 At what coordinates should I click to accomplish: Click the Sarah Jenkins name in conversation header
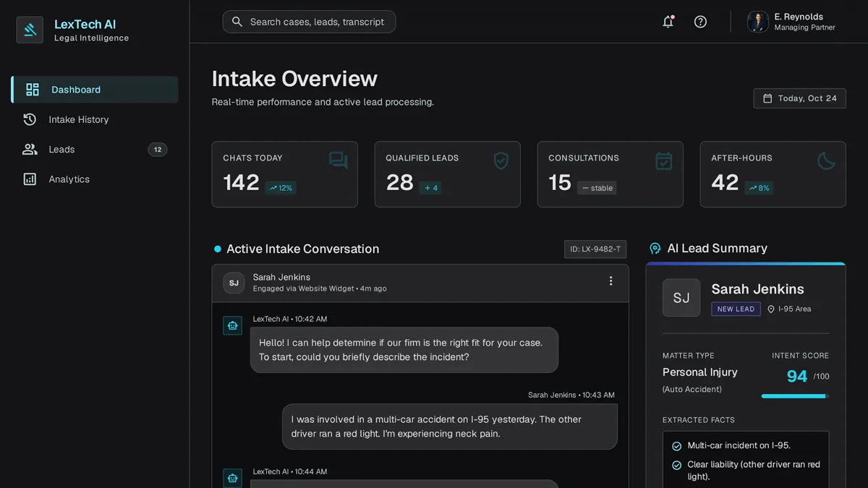[281, 277]
